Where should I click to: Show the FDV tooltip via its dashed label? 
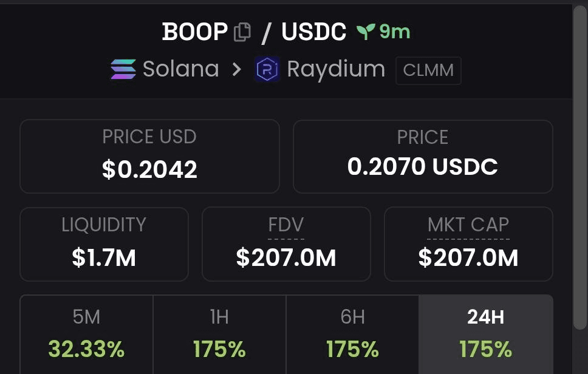pos(285,225)
